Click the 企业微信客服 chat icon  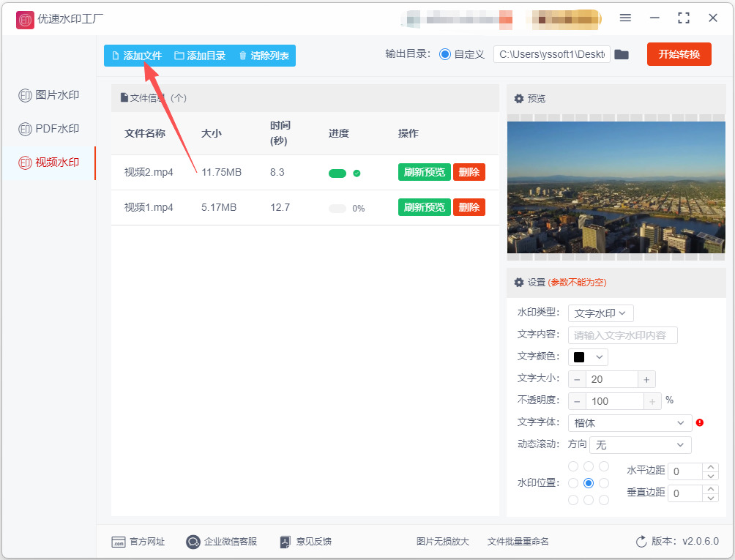(193, 542)
